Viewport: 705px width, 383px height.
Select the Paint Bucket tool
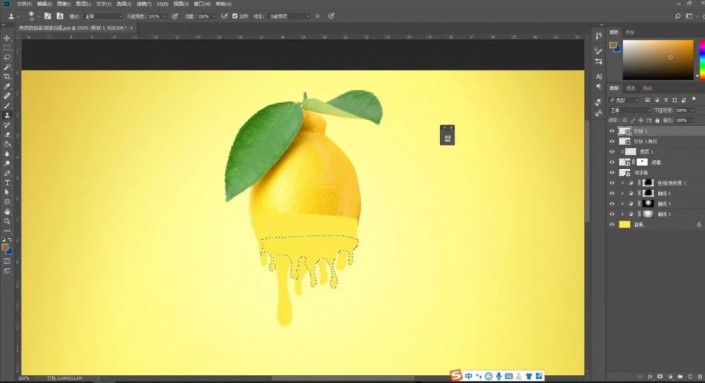7,144
